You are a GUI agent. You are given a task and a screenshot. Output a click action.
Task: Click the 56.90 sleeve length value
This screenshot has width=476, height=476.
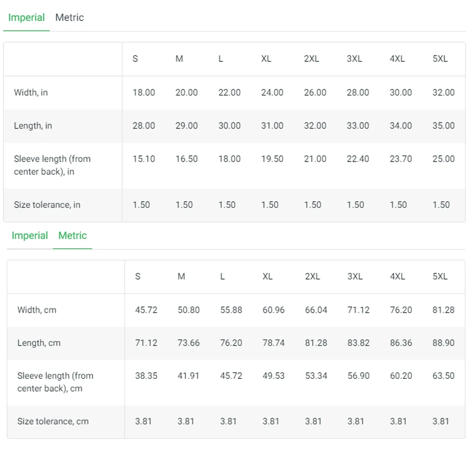[x=358, y=376]
